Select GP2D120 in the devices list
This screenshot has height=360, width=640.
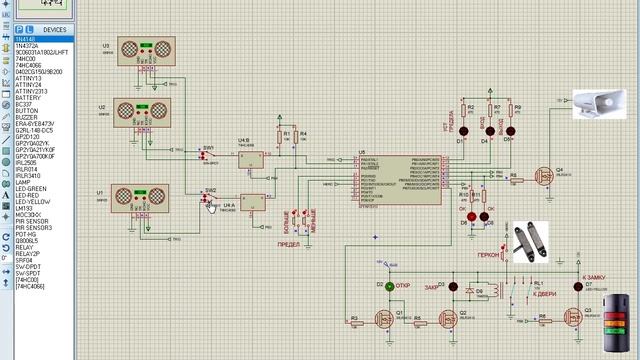pyautogui.click(x=44, y=137)
